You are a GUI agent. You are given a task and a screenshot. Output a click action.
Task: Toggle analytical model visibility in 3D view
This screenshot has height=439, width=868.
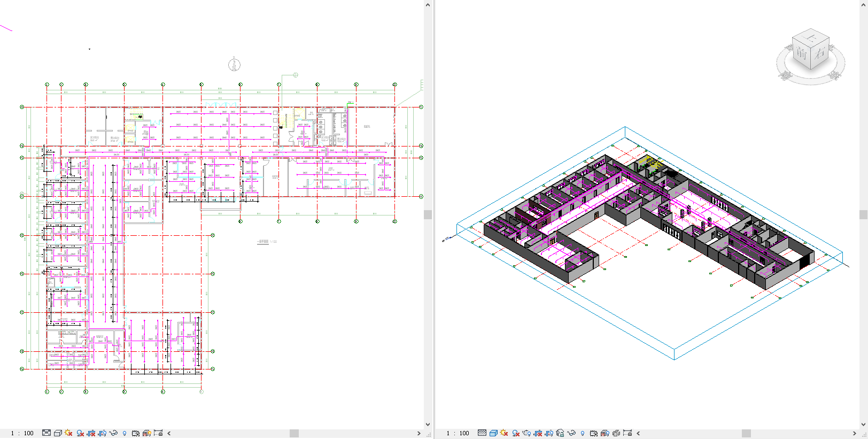[605, 433]
